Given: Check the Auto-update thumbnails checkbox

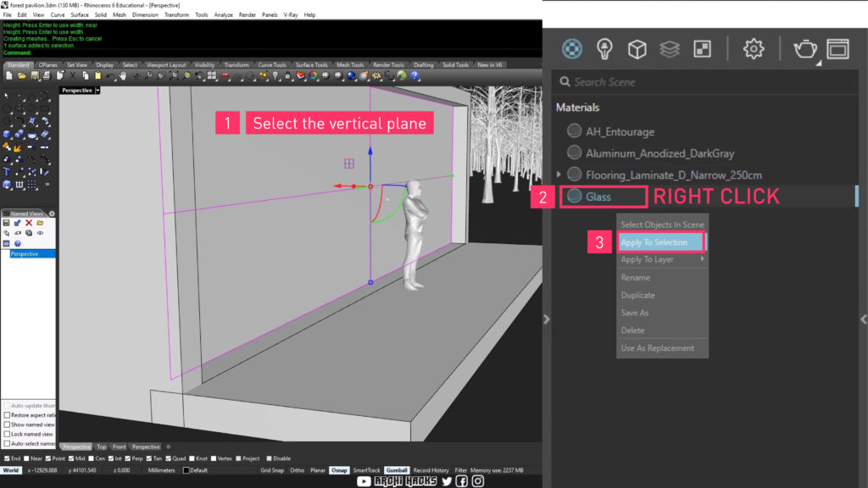Looking at the screenshot, I should pos(8,405).
